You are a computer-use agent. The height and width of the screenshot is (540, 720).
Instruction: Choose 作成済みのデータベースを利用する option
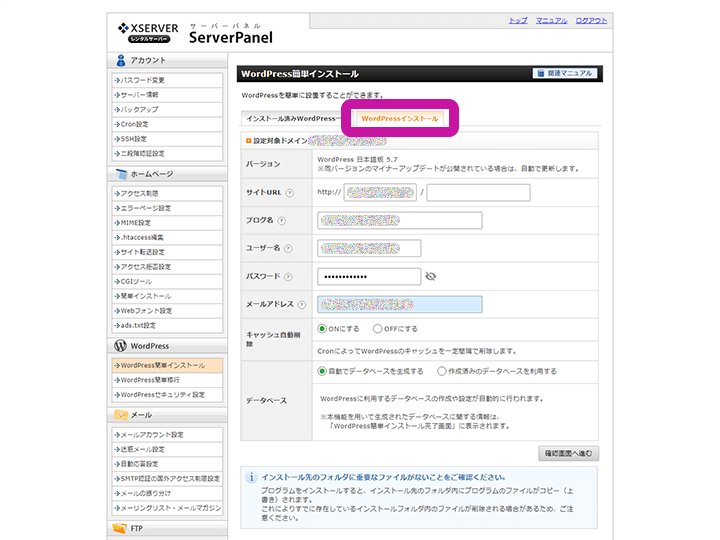click(x=442, y=370)
